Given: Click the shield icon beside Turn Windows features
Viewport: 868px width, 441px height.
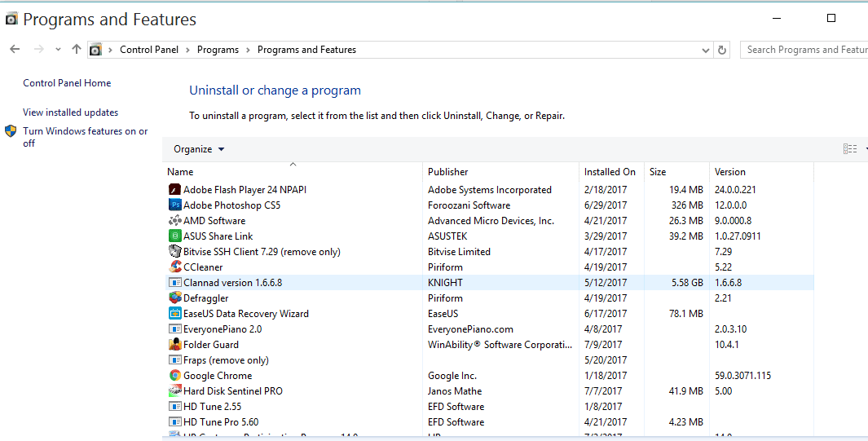Looking at the screenshot, I should [11, 131].
